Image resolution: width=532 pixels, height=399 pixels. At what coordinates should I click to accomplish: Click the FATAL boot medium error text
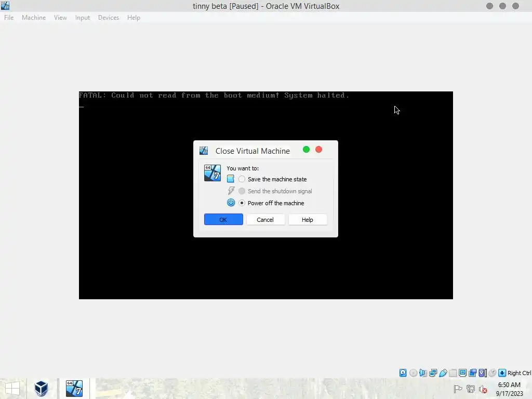click(x=214, y=96)
